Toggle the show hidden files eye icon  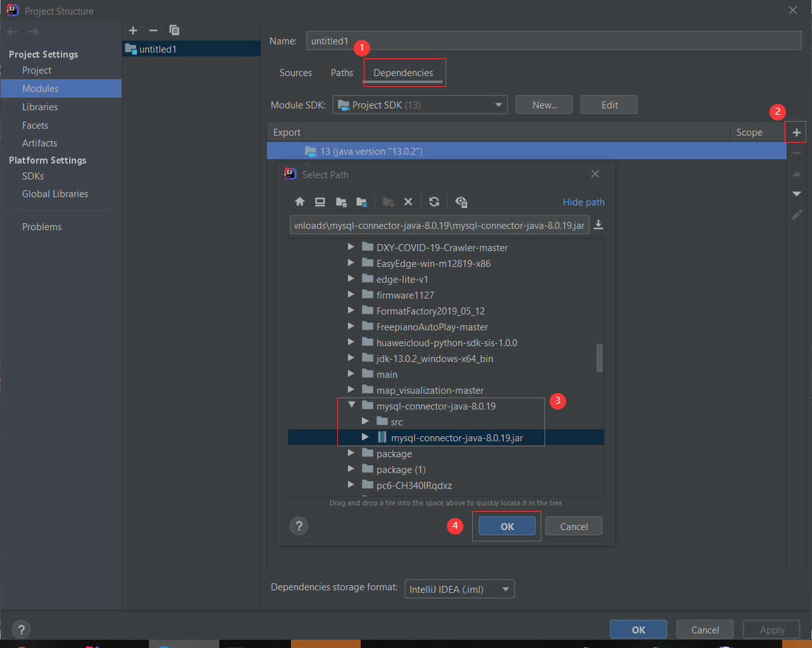461,202
